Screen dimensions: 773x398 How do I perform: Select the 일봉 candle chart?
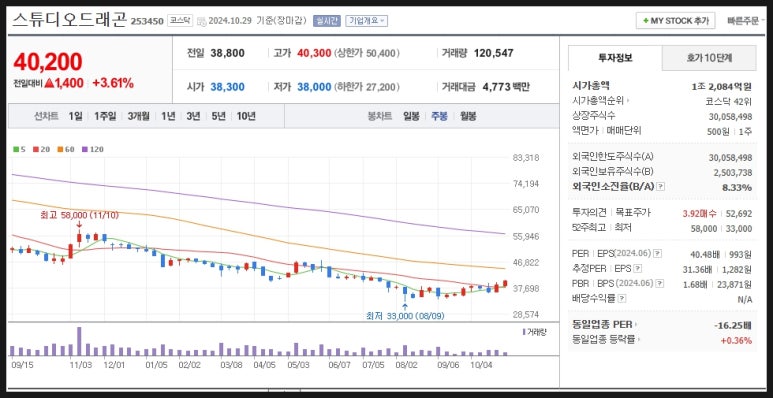pyautogui.click(x=411, y=116)
